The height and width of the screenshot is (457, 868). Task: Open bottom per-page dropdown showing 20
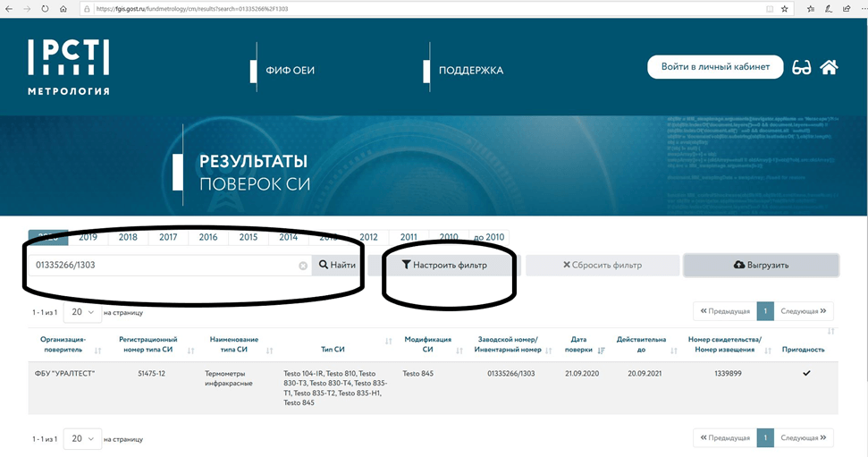coord(82,439)
